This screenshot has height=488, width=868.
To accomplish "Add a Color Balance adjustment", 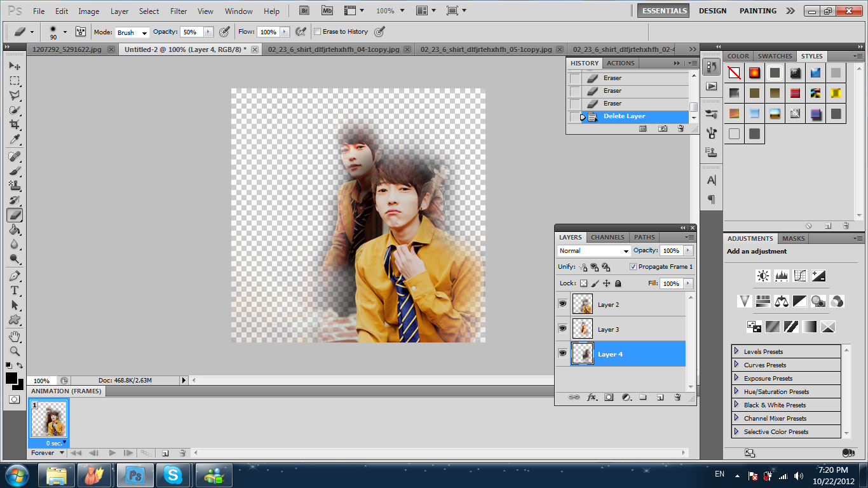I will tap(782, 301).
